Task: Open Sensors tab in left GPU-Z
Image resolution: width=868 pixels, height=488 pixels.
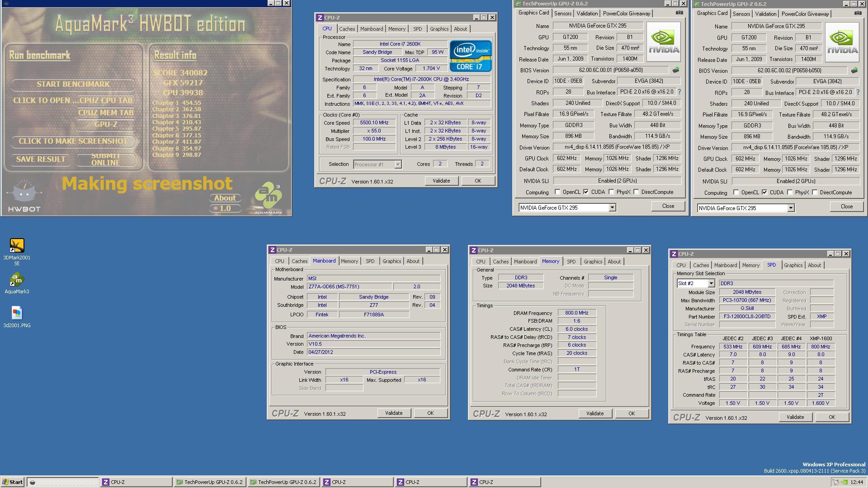Action: click(x=562, y=14)
